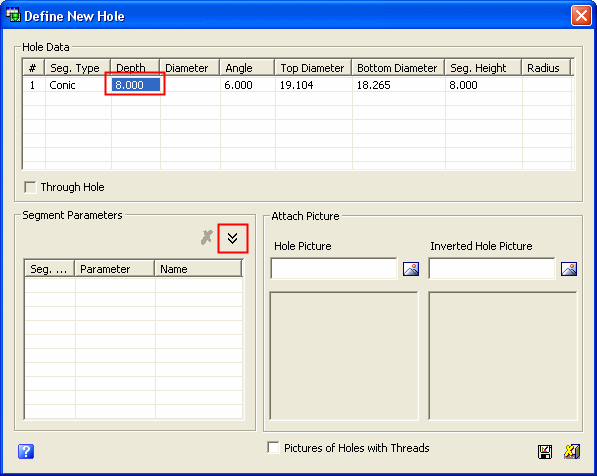This screenshot has width=597, height=476.
Task: Click the Bottom Diameter cell 18.265
Action: 399,85
